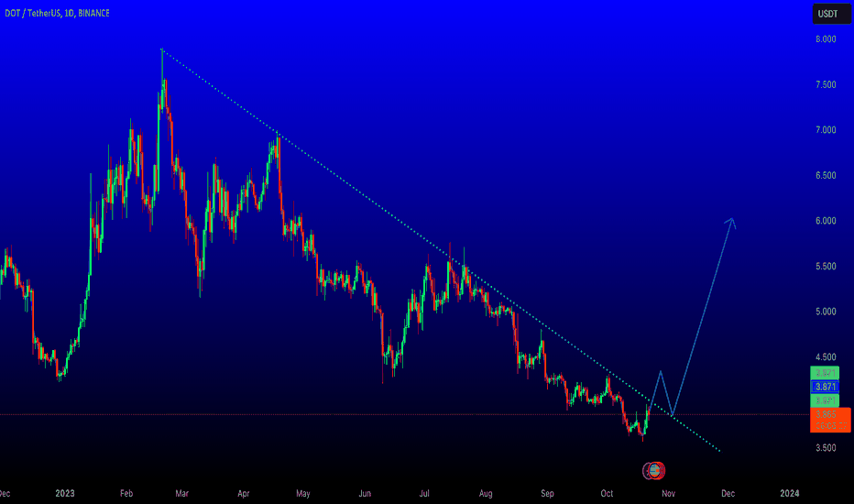This screenshot has height=504, width=854.
Task: Click the Oct label on time axis
Action: 607,493
